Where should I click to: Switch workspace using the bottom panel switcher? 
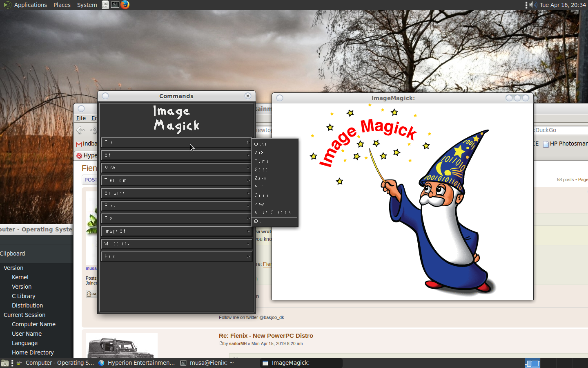pyautogui.click(x=532, y=363)
